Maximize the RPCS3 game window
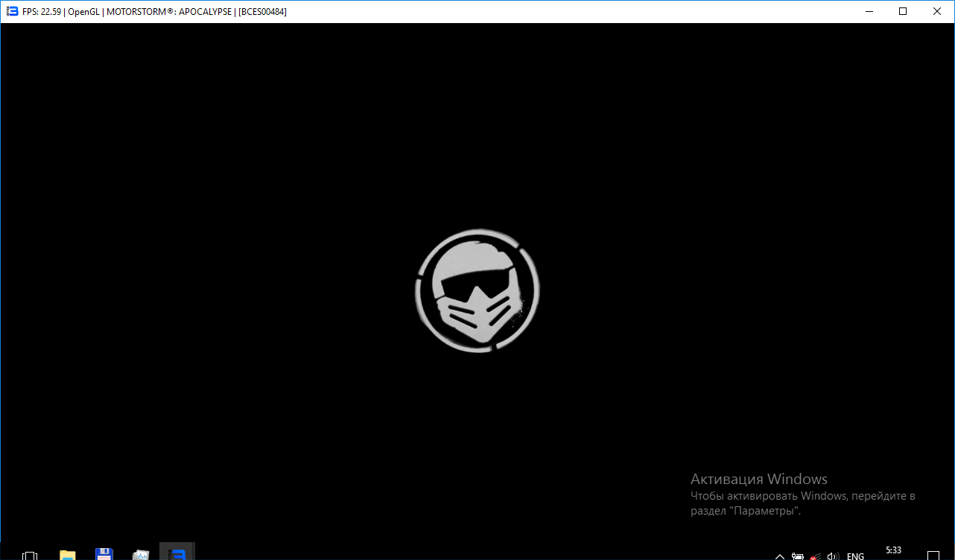The height and width of the screenshot is (560, 955). tap(903, 11)
